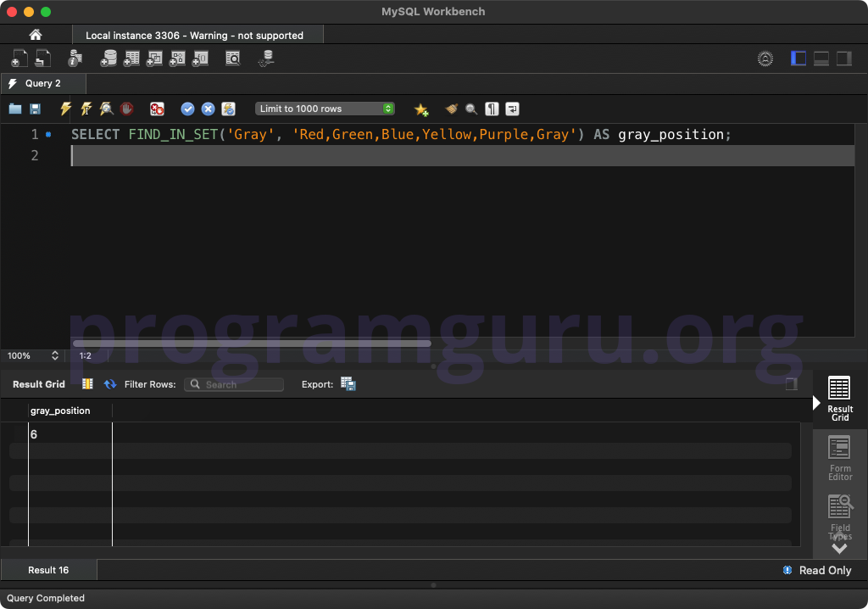Image resolution: width=868 pixels, height=609 pixels.
Task: Toggle wrap cell content checkbox icon
Action: point(791,384)
